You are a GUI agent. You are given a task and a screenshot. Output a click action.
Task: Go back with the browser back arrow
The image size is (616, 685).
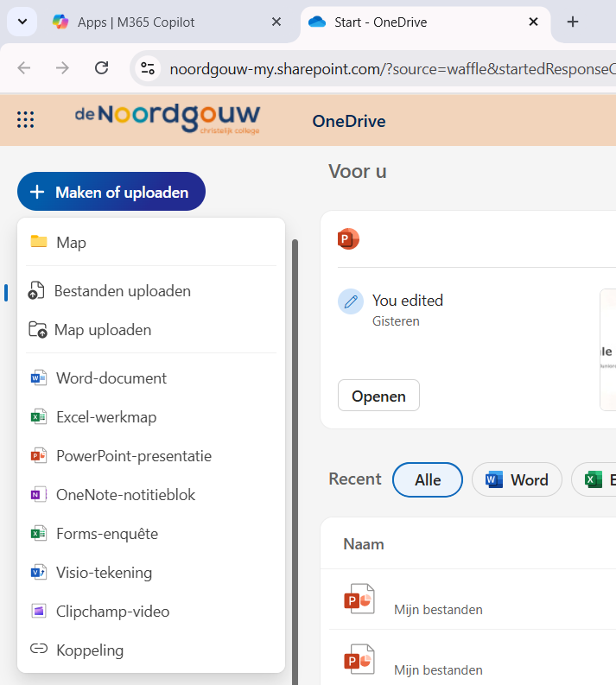(x=24, y=68)
